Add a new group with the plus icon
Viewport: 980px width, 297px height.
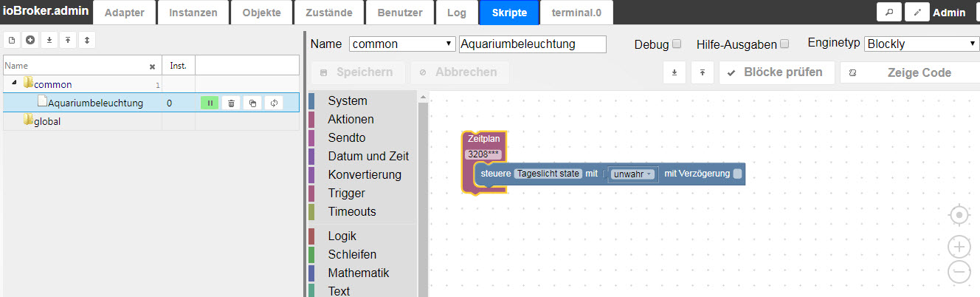point(30,41)
